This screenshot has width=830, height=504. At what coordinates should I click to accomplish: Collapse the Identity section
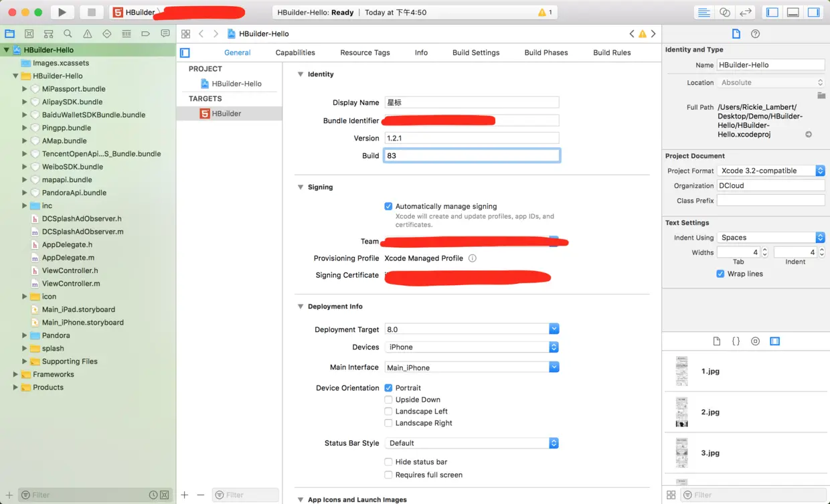click(x=300, y=74)
